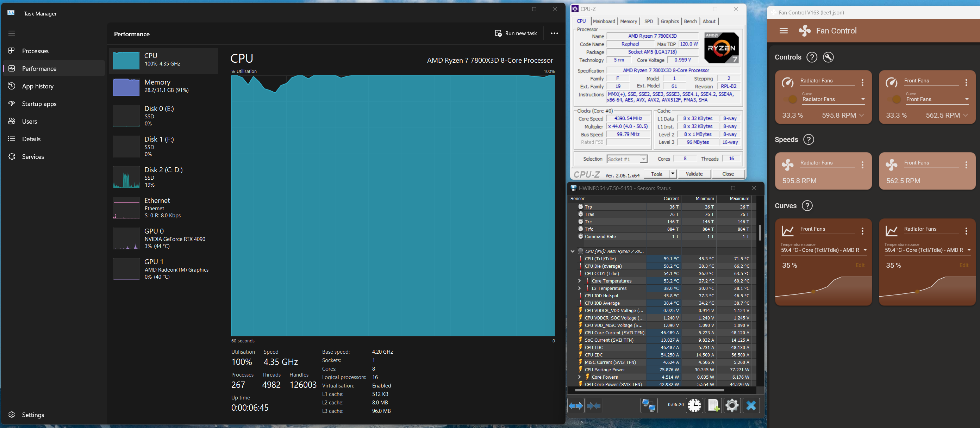Click HWiNFO log file icon
The image size is (980, 428).
pyautogui.click(x=713, y=405)
